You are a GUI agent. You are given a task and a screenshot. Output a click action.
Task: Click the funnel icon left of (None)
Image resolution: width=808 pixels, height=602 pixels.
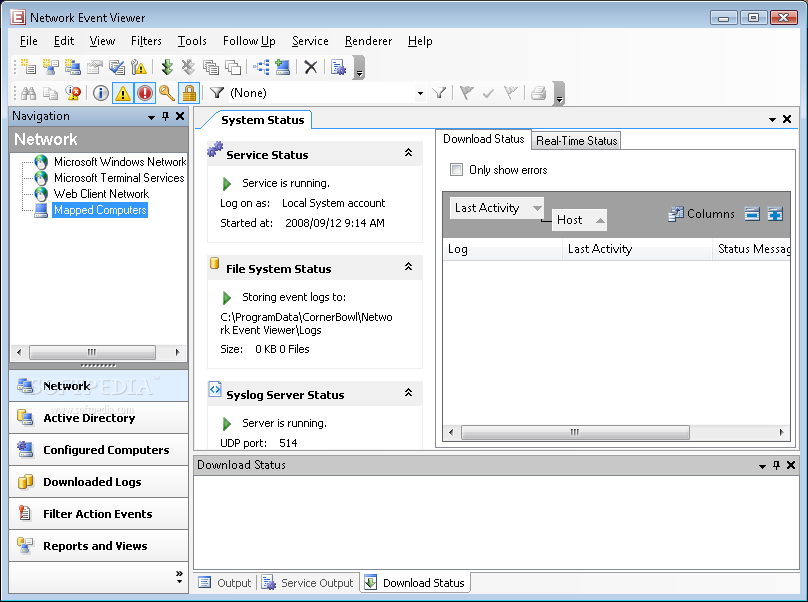[x=217, y=93]
